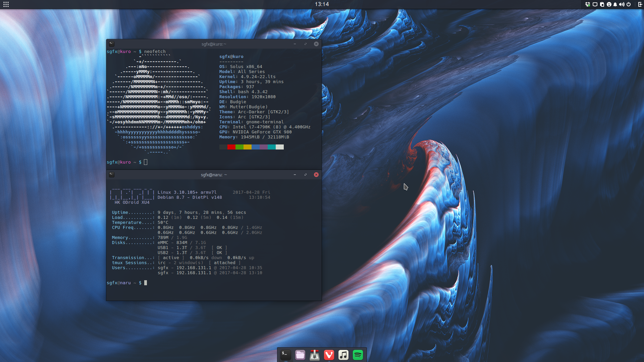644x362 pixels.
Task: Close the sgfx@kuro terminal window
Action: 316,44
